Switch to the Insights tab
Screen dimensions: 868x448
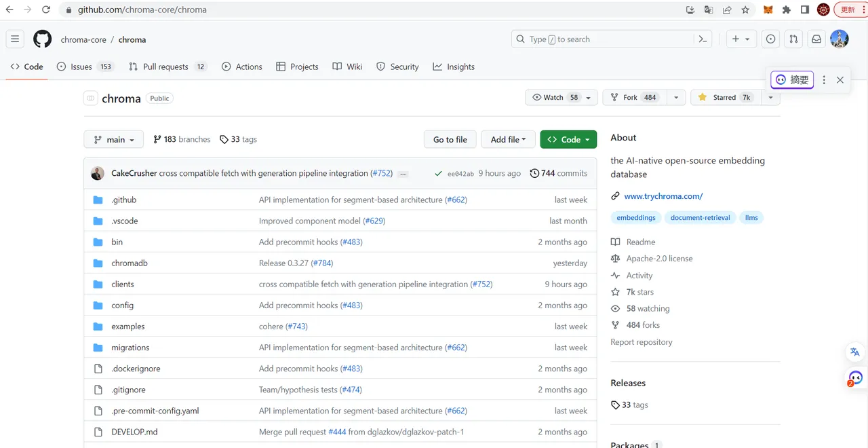(454, 67)
